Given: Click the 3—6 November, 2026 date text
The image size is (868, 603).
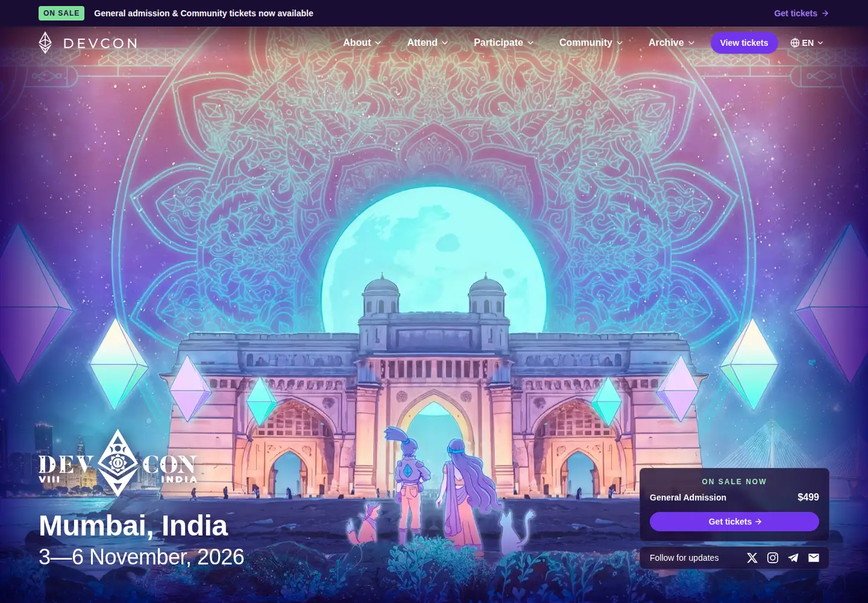Looking at the screenshot, I should [141, 557].
